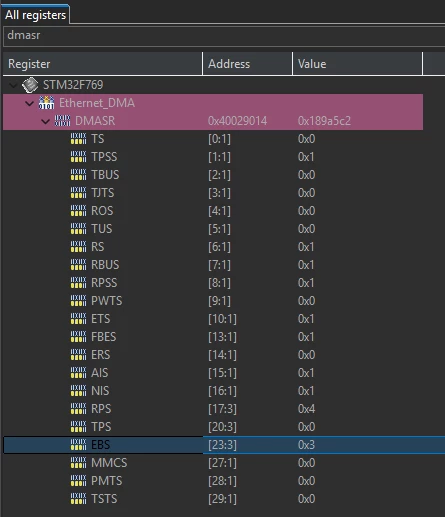
Task: Click the TJTS bitfield icon
Action: pyautogui.click(x=78, y=193)
